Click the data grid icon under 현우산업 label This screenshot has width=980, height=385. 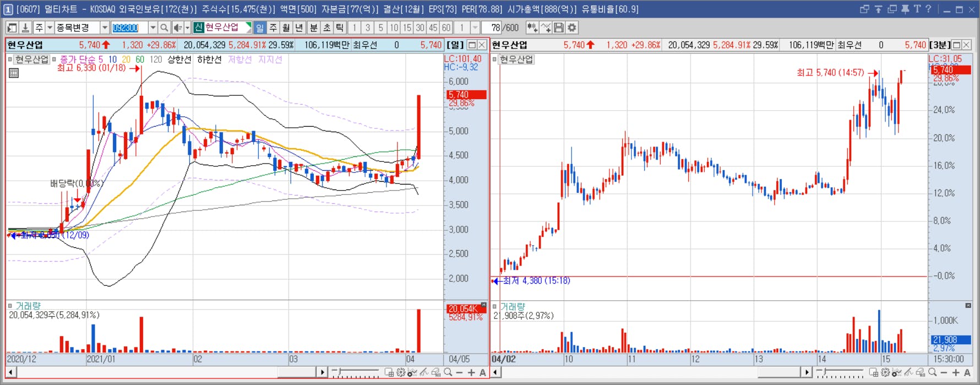click(14, 73)
